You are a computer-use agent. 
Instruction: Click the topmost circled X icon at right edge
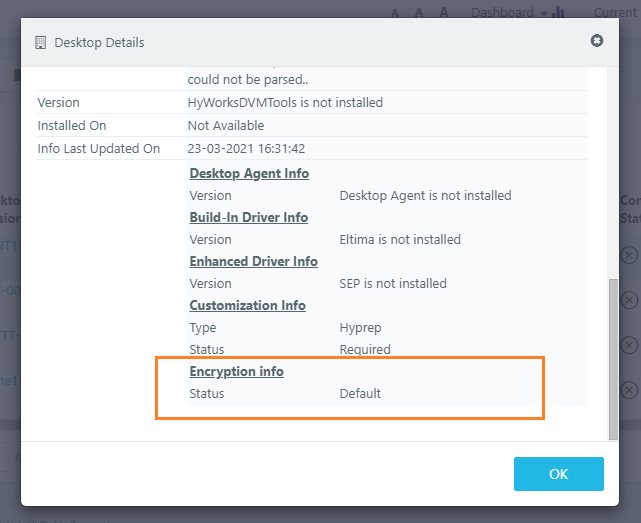[629, 254]
